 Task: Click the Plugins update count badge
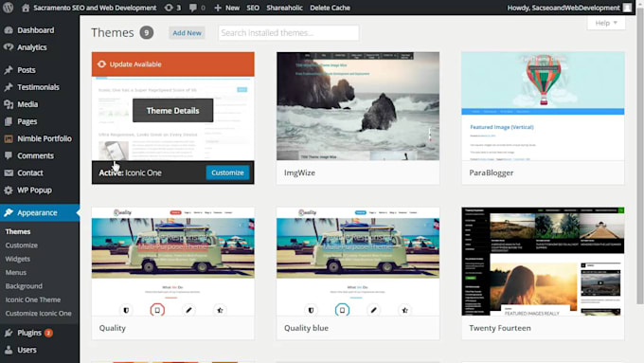pyautogui.click(x=48, y=333)
